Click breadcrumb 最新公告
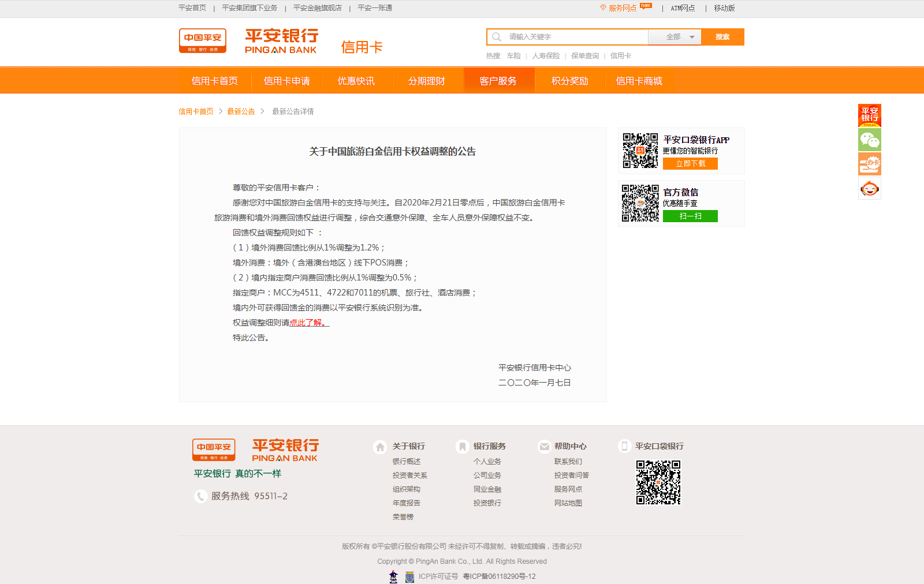Image resolution: width=924 pixels, height=584 pixels. (241, 111)
